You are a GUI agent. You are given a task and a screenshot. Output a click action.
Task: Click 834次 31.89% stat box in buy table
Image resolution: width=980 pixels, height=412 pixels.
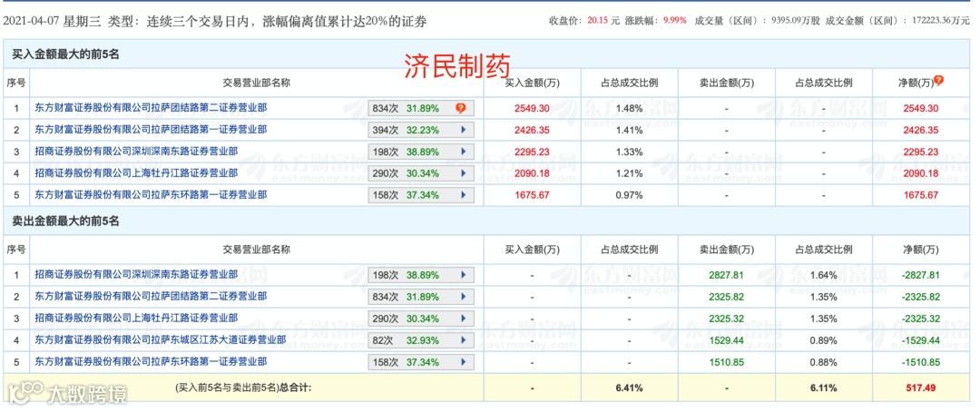(x=421, y=108)
